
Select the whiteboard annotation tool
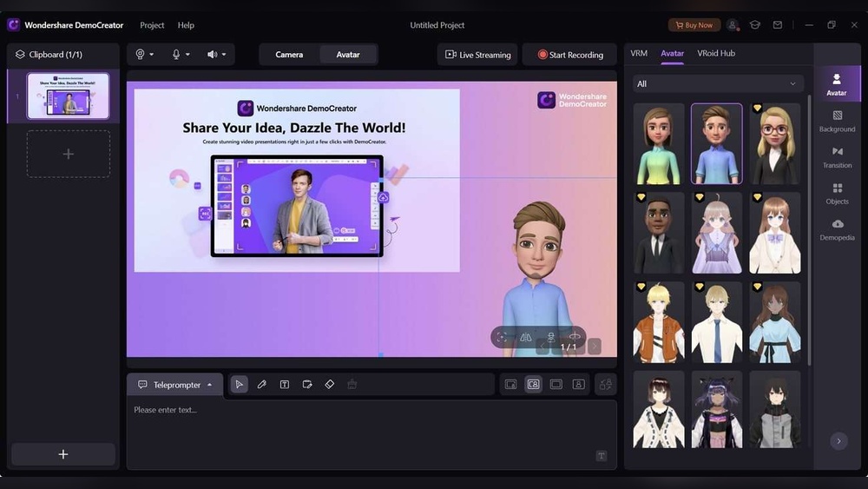point(307,384)
